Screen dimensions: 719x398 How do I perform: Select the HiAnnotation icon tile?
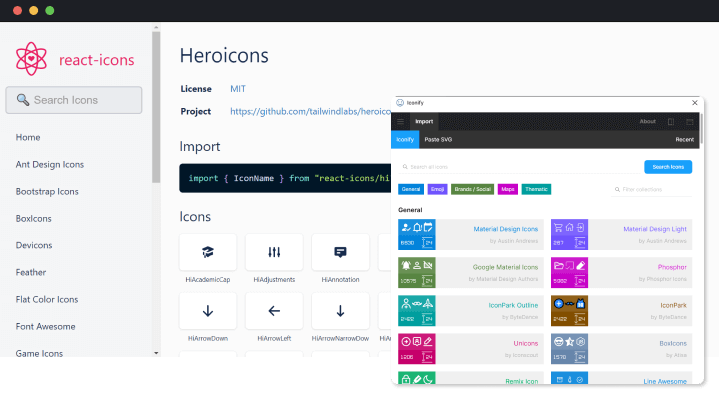coord(340,252)
